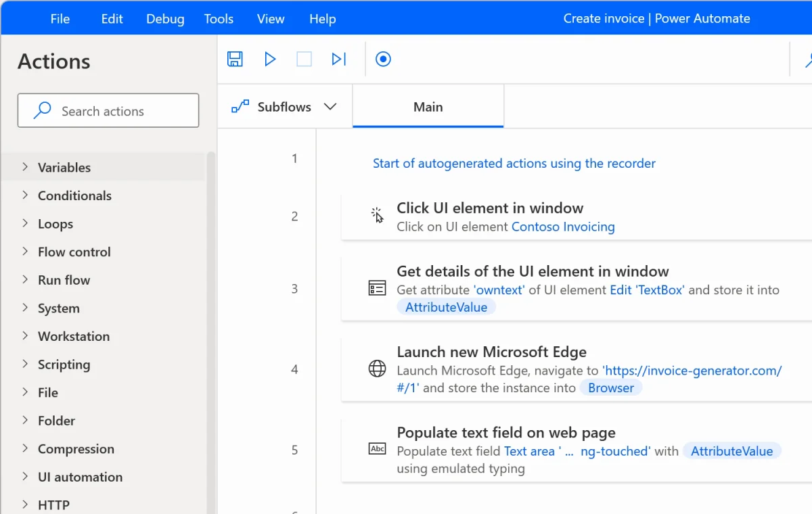Expand the System action group
This screenshot has height=514, width=812.
[x=25, y=308]
